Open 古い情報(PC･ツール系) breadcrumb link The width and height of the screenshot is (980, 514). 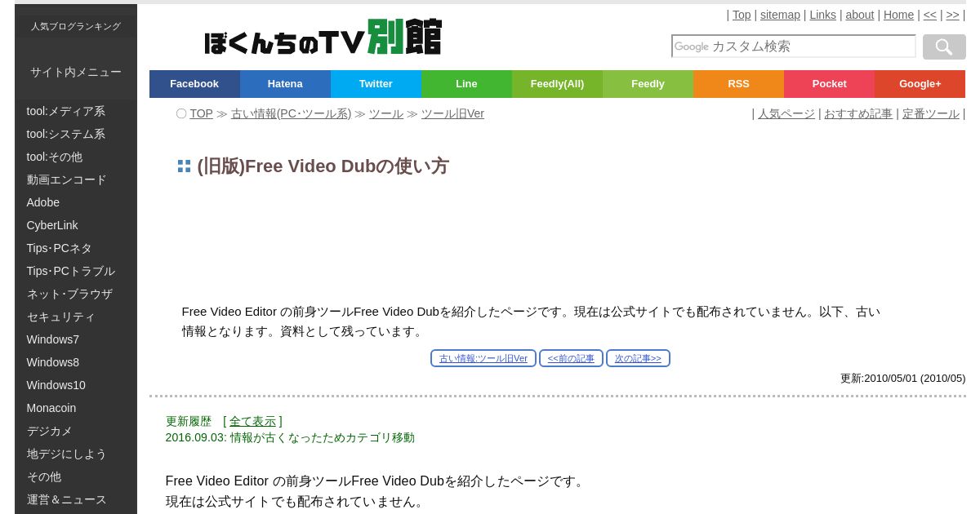point(291,113)
